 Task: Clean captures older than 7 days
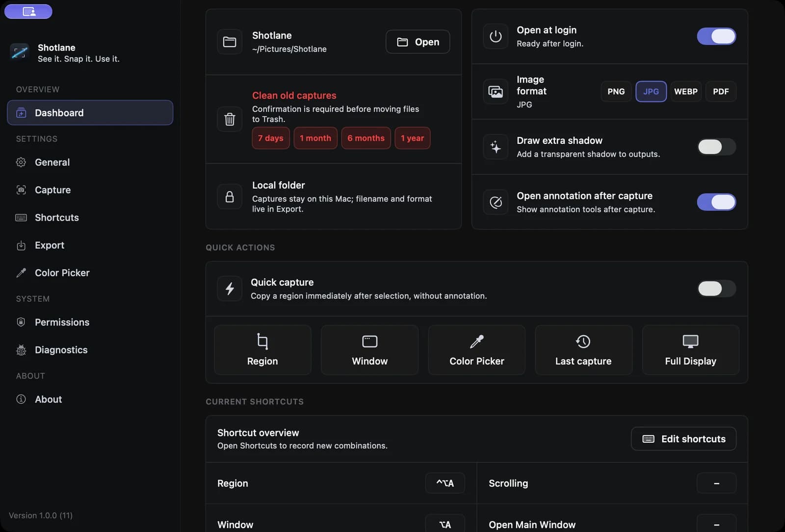(x=271, y=138)
